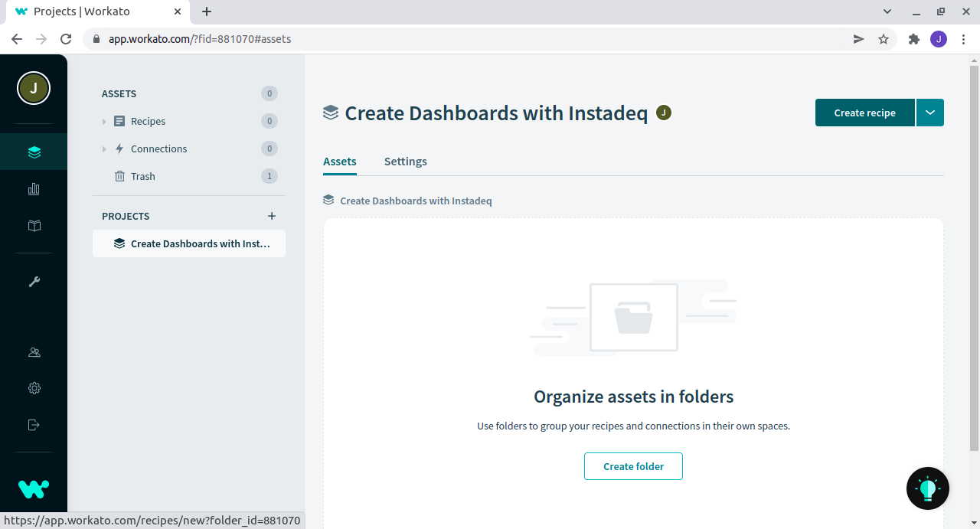Image resolution: width=980 pixels, height=529 pixels.
Task: Open the browser Extensions puzzle icon
Action: [913, 39]
